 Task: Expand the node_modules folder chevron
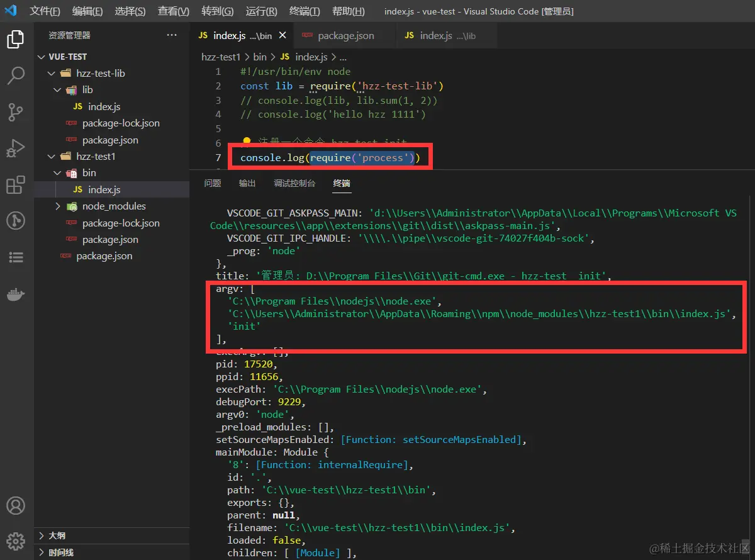point(58,206)
